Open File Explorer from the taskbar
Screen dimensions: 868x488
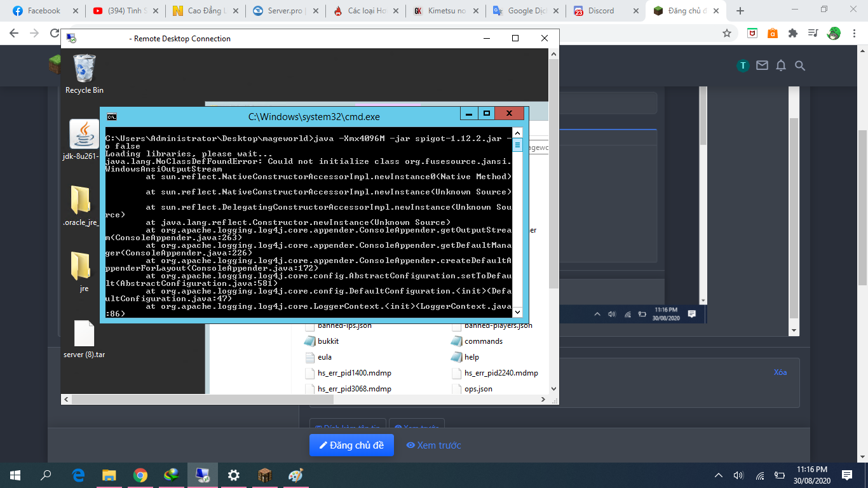109,475
